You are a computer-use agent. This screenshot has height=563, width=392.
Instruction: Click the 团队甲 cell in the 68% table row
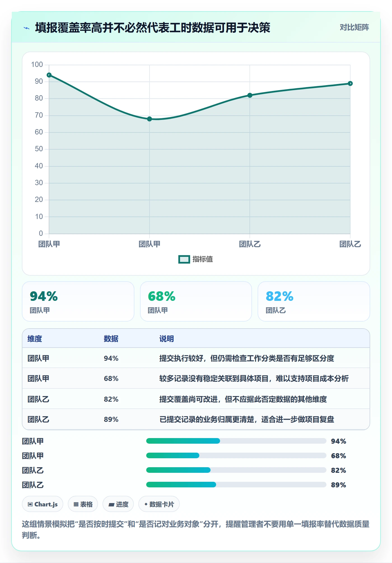[38, 379]
